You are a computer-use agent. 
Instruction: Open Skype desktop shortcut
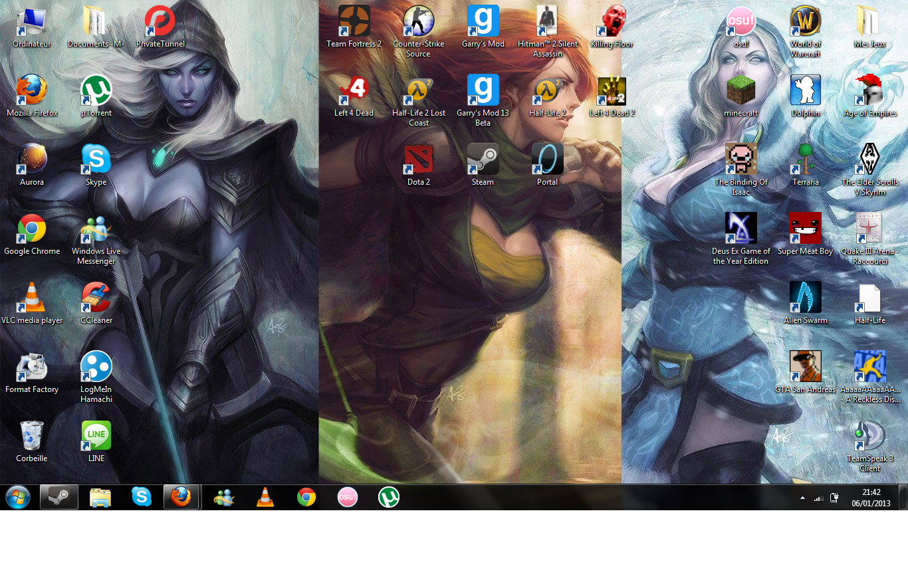96,166
